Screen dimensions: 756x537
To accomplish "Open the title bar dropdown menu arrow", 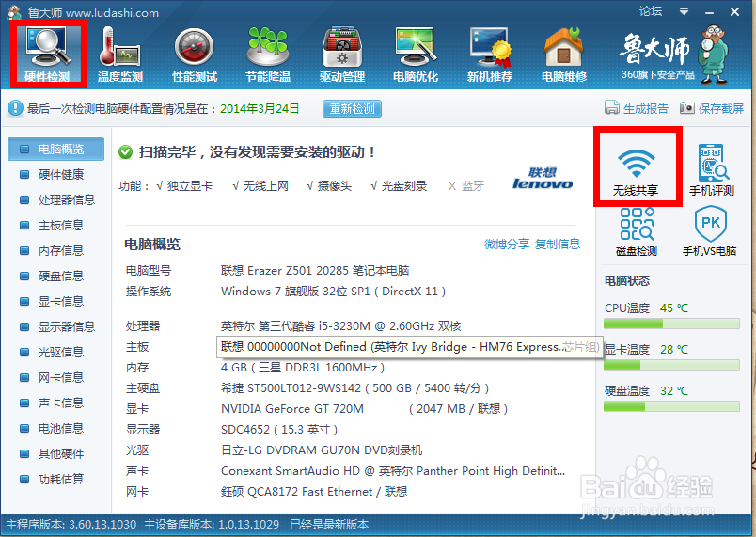I will (x=684, y=11).
